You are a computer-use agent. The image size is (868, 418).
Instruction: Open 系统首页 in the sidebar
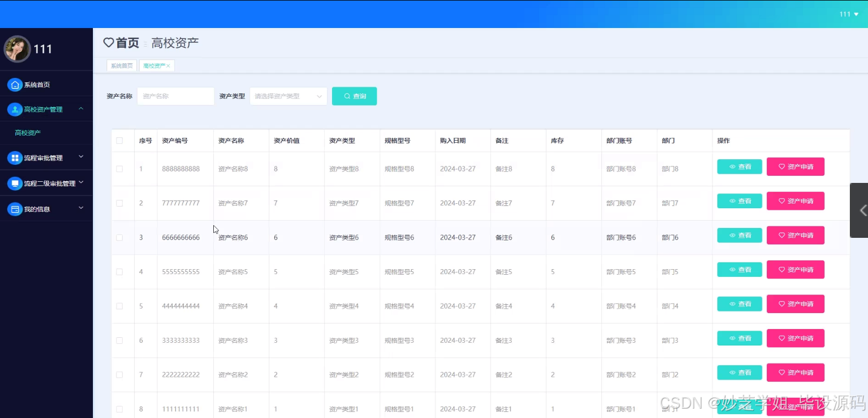(x=46, y=85)
